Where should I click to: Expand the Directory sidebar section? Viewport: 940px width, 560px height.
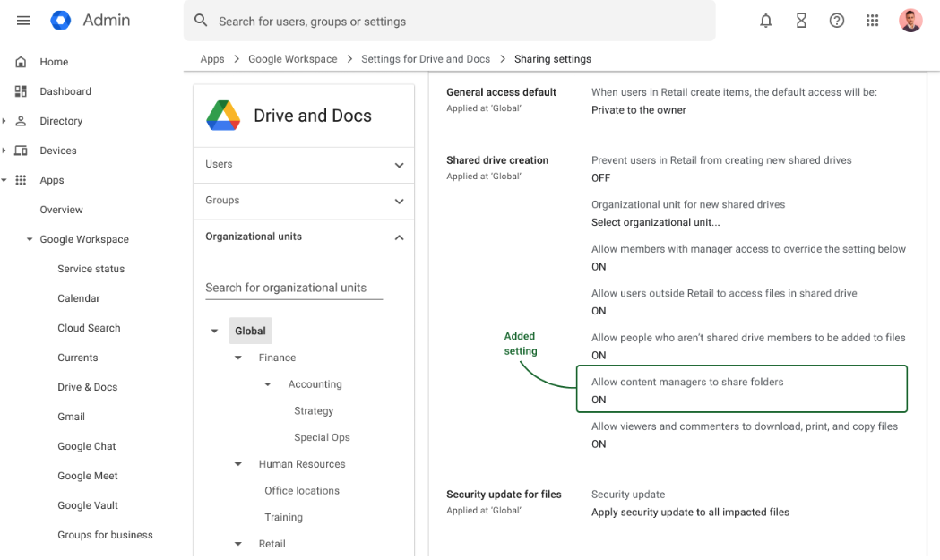pyautogui.click(x=4, y=121)
